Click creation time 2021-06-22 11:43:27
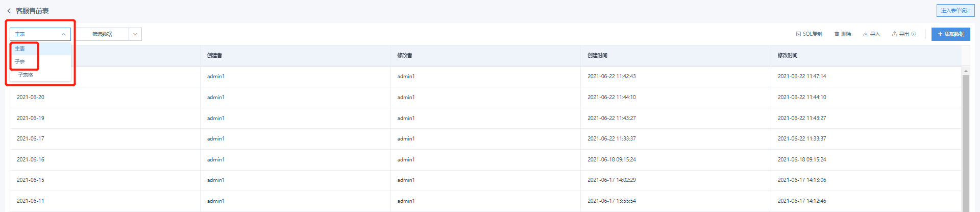The image size is (980, 212). tap(611, 118)
